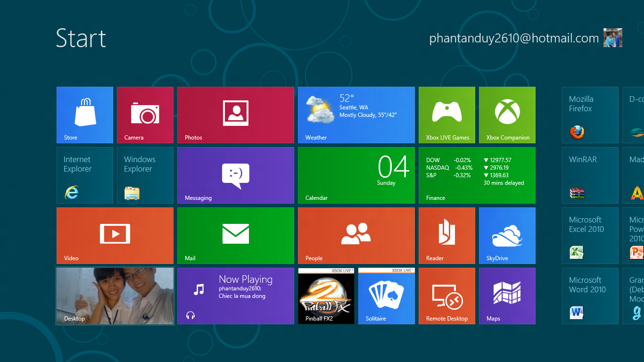Viewport: 644px width, 362px height.
Task: Open the SkyDrive cloud tile
Action: coord(507,236)
